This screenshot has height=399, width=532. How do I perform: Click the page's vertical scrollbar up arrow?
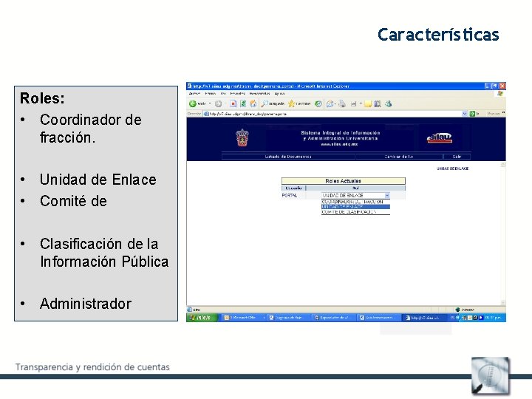[503, 165]
